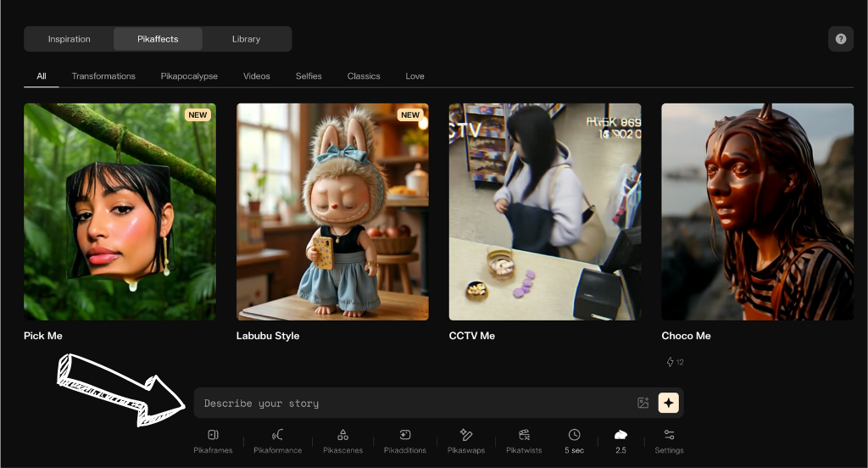Filter effects by Selfies
Image resolution: width=868 pixels, height=468 pixels.
click(x=309, y=75)
